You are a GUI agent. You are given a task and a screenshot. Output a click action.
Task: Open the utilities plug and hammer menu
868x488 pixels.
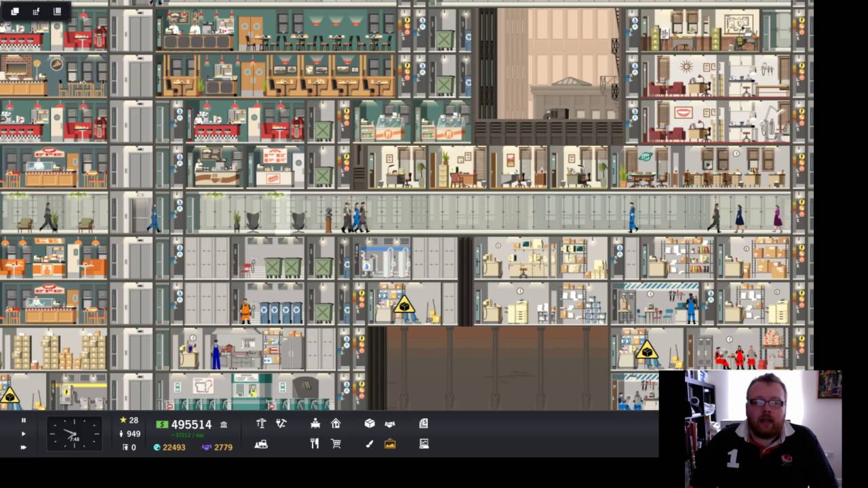[x=281, y=424]
